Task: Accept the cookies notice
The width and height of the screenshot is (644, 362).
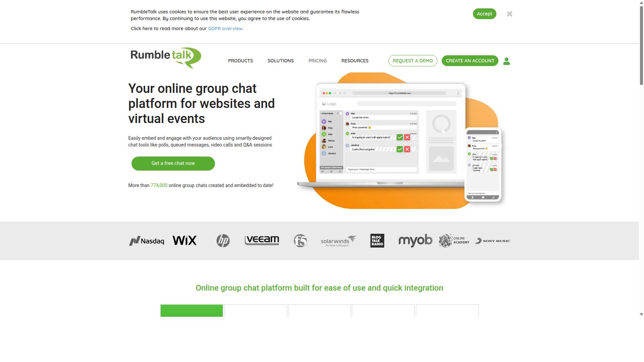Action: [484, 14]
